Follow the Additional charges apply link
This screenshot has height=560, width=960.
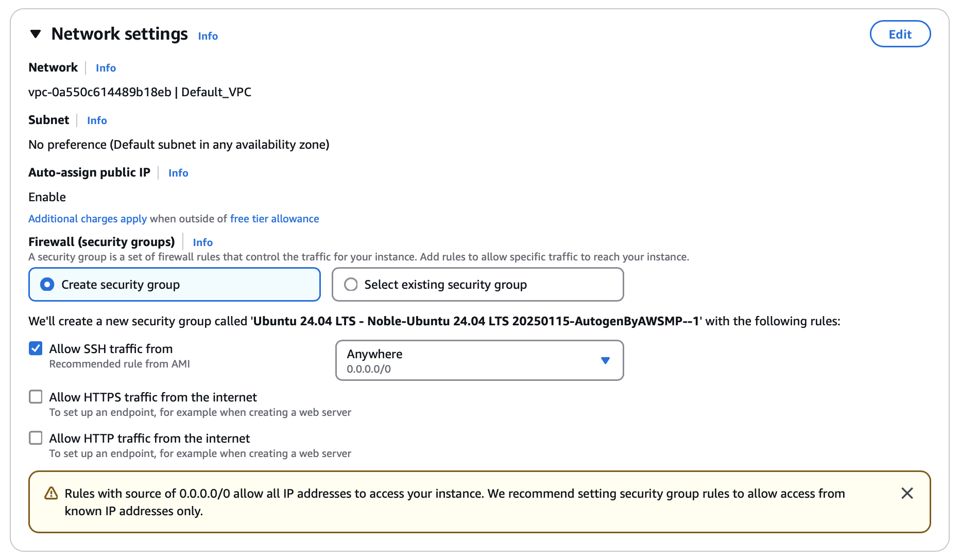click(x=88, y=219)
